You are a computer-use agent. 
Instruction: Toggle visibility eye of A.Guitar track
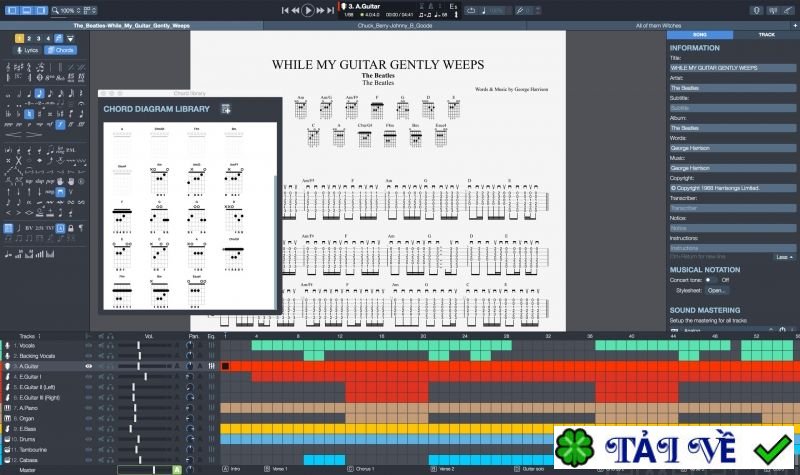pos(89,366)
